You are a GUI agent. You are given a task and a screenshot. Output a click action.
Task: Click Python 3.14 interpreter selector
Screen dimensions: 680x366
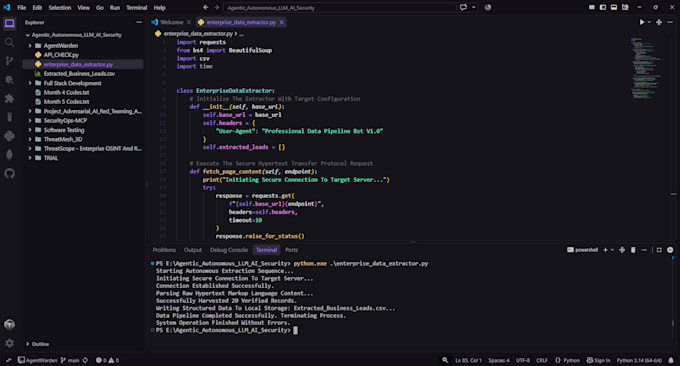tap(639, 360)
